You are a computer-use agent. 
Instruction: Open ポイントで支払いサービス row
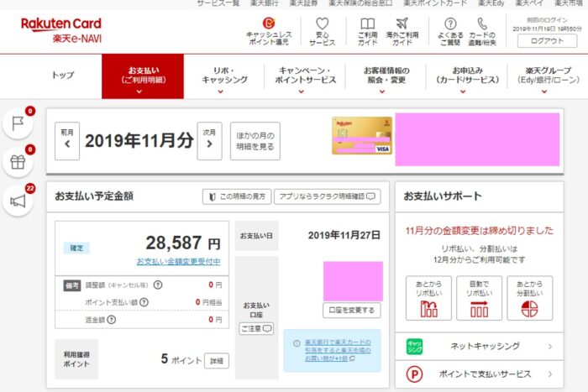pyautogui.click(x=480, y=374)
